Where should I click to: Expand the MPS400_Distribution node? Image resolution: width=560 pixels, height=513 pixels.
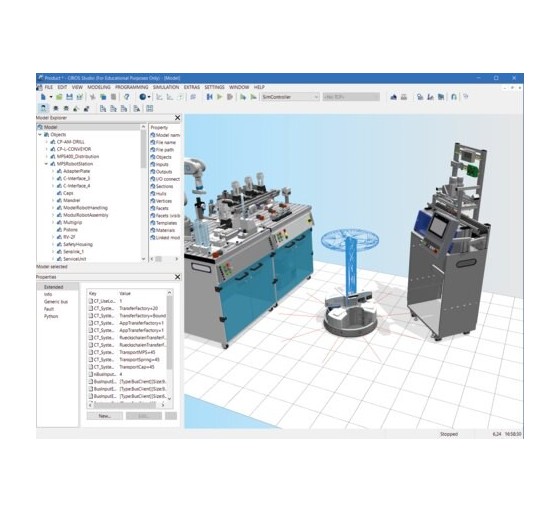click(x=46, y=156)
